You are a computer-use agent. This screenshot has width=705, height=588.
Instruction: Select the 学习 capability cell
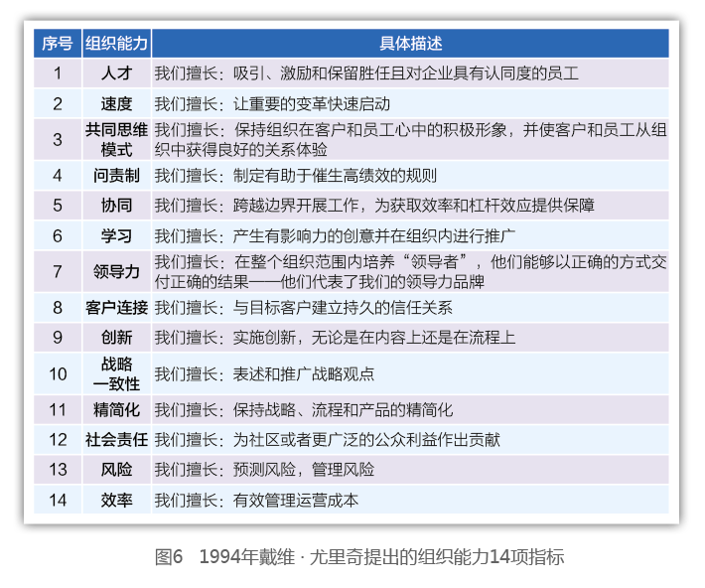point(116,235)
